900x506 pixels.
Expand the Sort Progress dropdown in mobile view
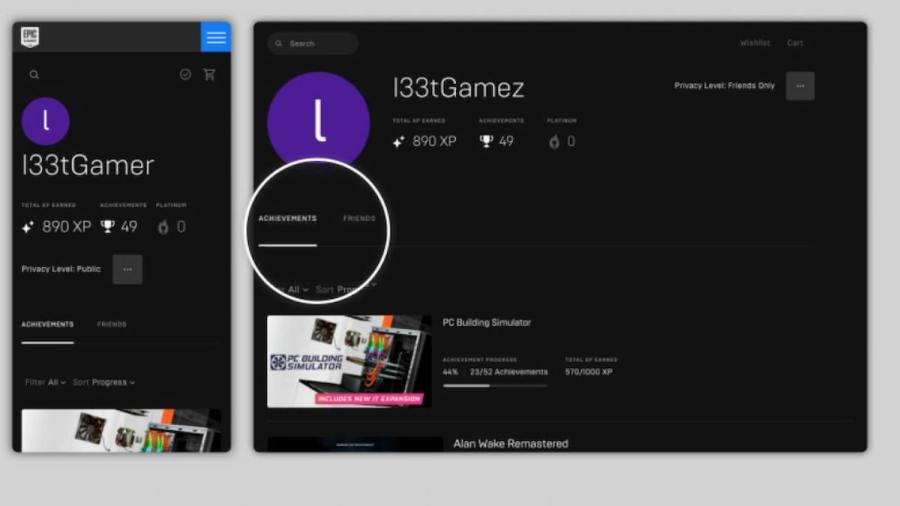point(104,382)
